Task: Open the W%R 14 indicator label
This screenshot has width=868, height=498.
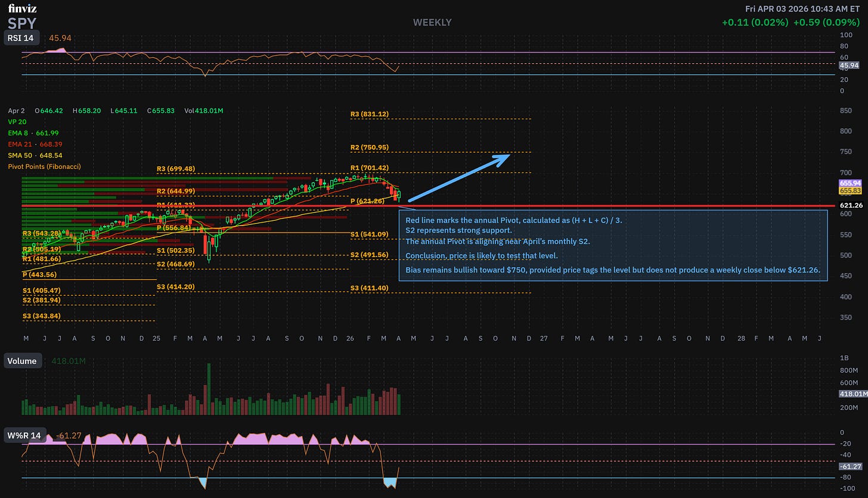Action: pos(24,436)
